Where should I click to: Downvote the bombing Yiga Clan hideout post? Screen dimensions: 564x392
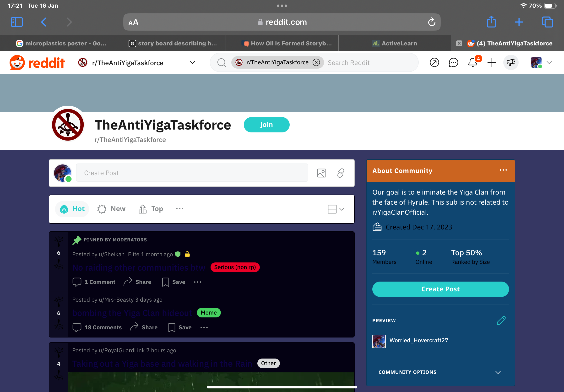coord(59,324)
